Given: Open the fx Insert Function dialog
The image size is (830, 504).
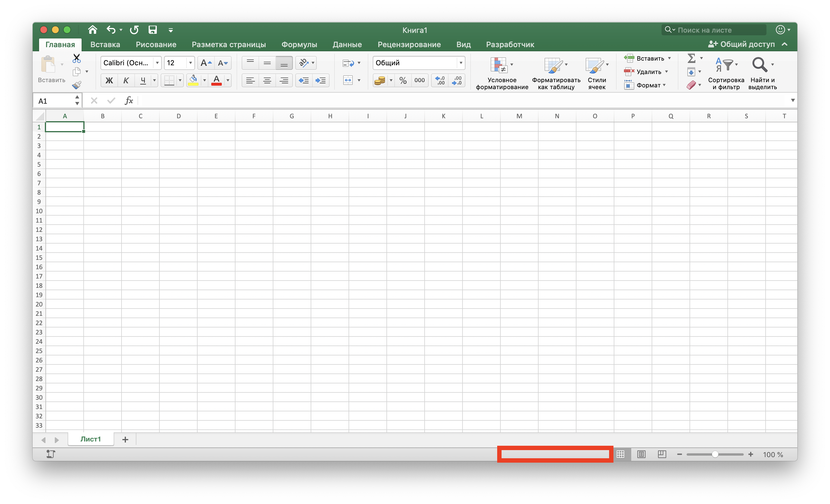Looking at the screenshot, I should [x=129, y=101].
